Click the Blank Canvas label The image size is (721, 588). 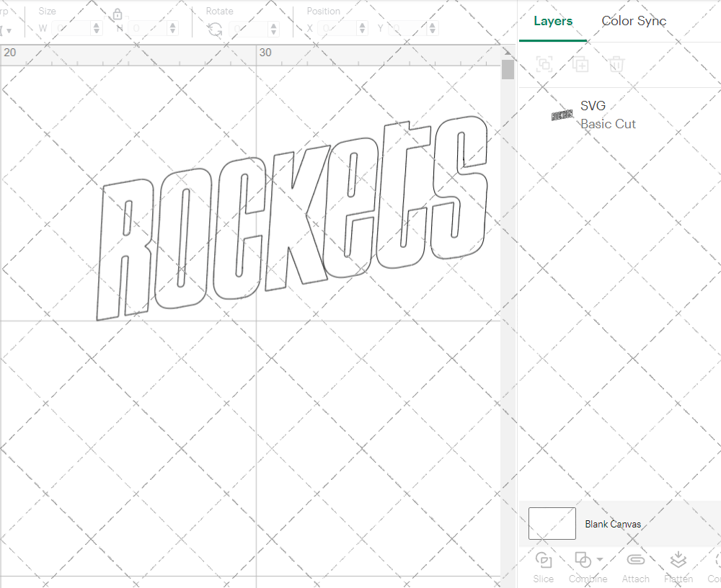tap(613, 524)
